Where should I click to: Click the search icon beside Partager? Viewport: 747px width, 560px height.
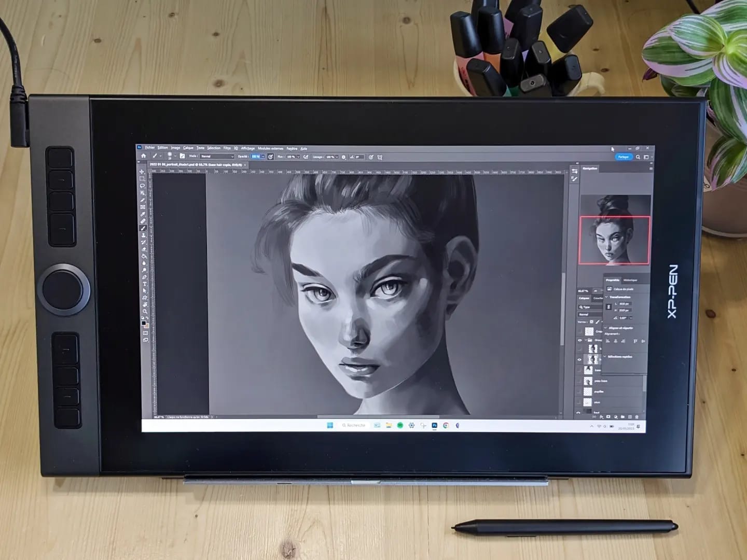(639, 157)
